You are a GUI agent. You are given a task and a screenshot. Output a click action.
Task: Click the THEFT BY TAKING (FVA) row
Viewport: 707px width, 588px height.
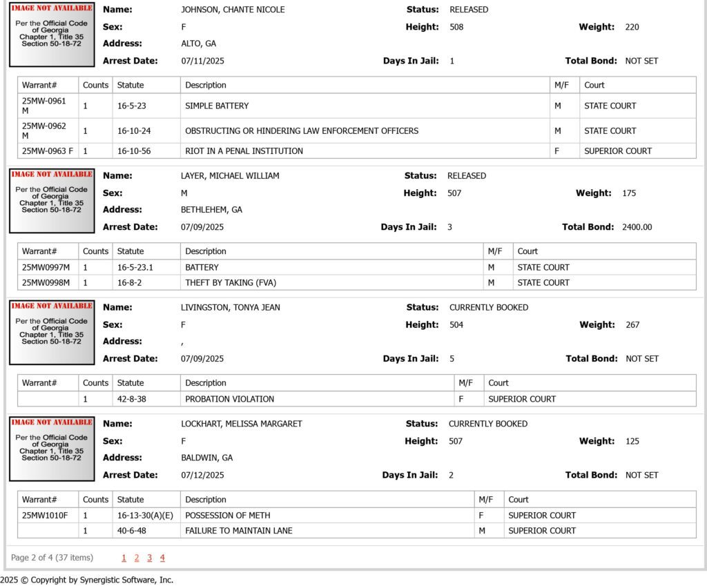point(357,282)
